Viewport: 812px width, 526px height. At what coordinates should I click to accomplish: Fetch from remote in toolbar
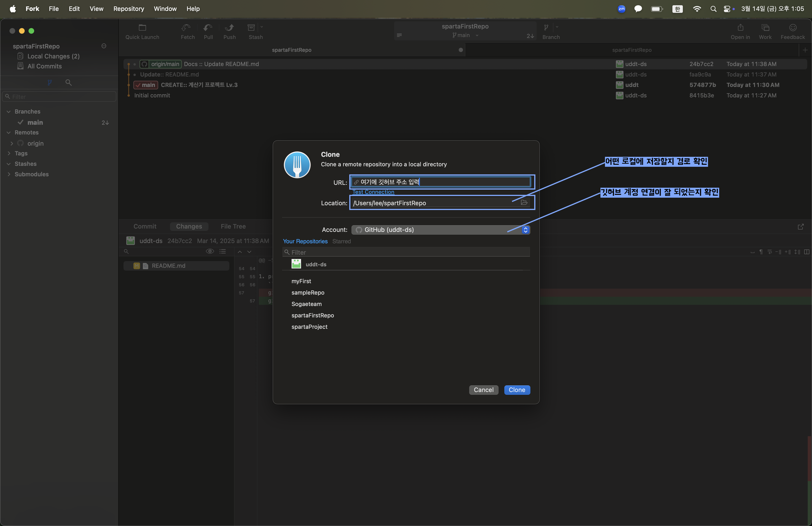(x=186, y=28)
